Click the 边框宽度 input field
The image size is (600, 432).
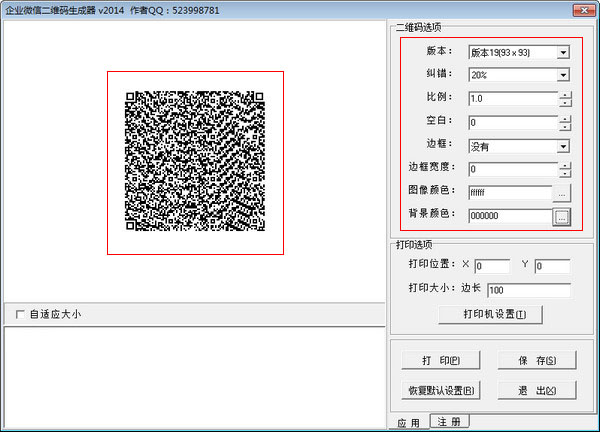514,169
